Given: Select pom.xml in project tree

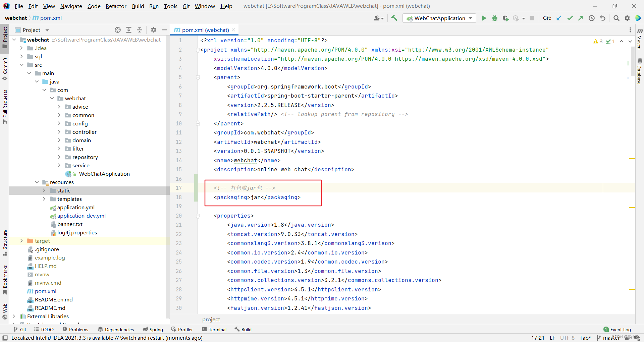Looking at the screenshot, I should point(45,291).
